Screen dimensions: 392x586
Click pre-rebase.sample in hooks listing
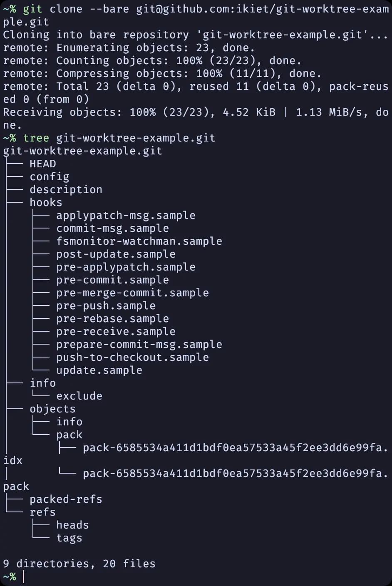coord(112,318)
